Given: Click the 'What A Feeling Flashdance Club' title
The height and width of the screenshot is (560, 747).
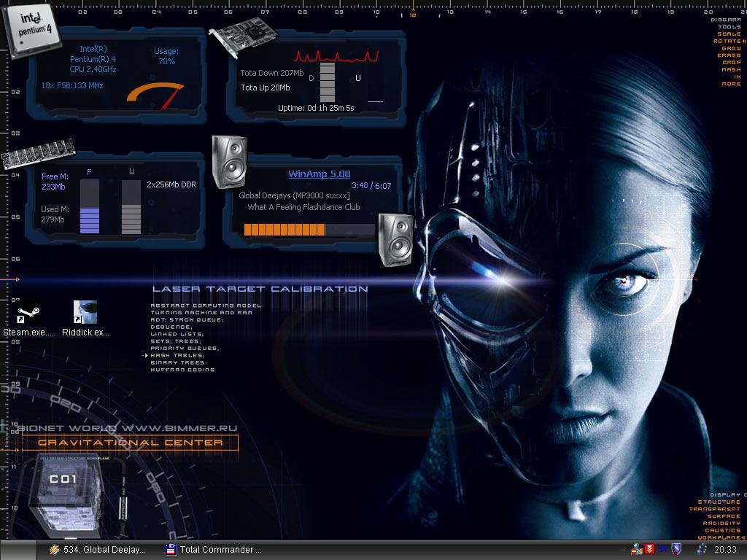Looking at the screenshot, I should click(303, 207).
